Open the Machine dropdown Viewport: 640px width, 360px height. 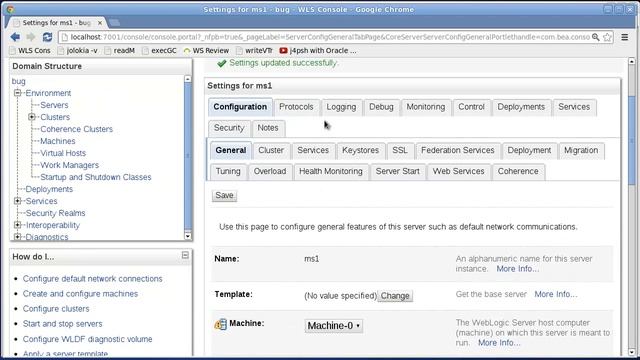click(334, 326)
